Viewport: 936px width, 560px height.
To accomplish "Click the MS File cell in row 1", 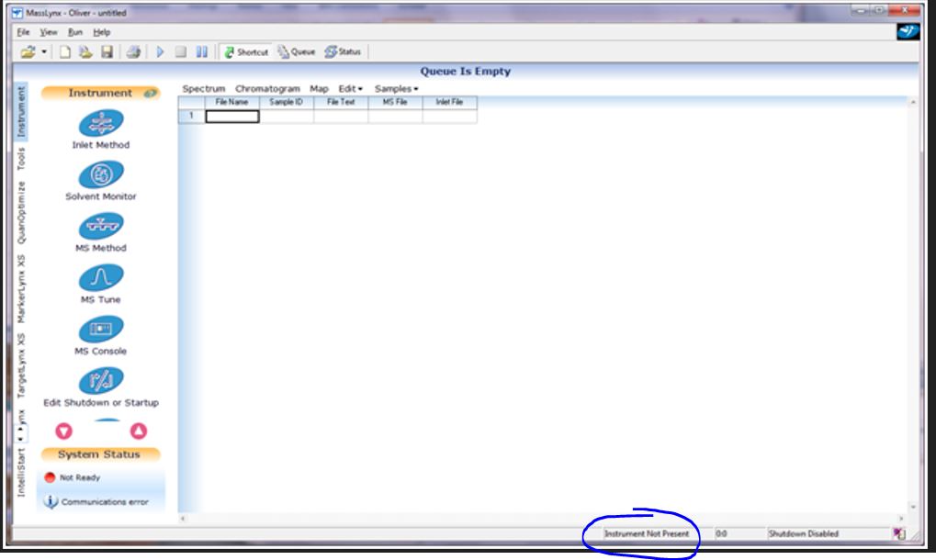I will point(395,117).
